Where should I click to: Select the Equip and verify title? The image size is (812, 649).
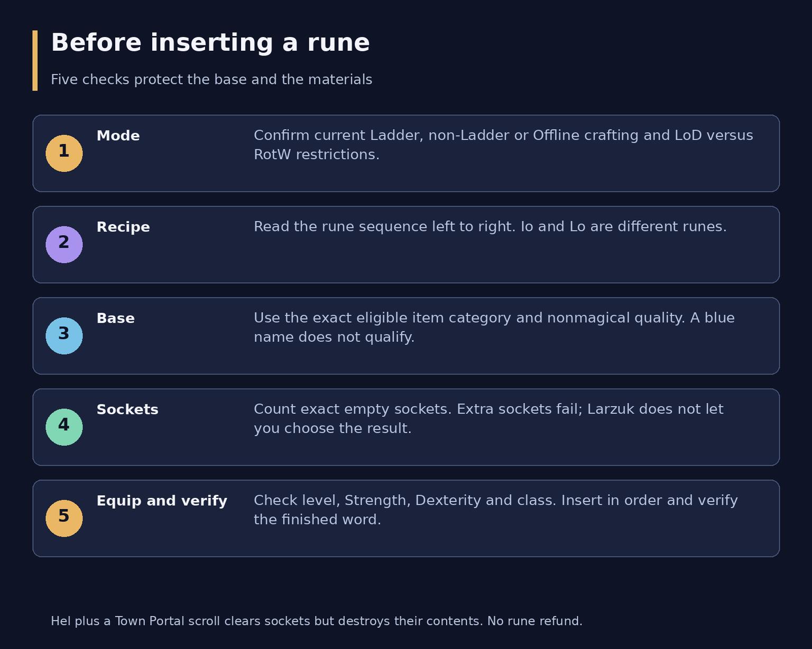[x=162, y=501]
